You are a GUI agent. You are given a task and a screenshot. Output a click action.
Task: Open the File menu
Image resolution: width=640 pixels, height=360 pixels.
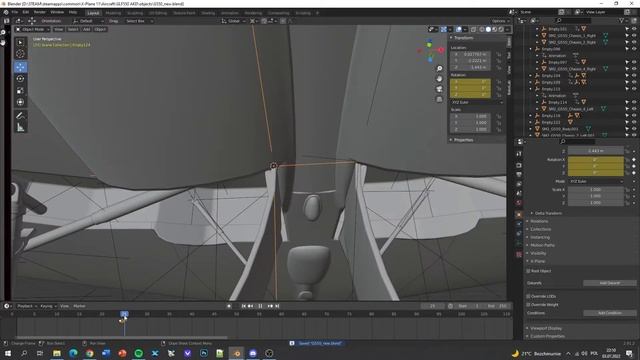click(15, 12)
